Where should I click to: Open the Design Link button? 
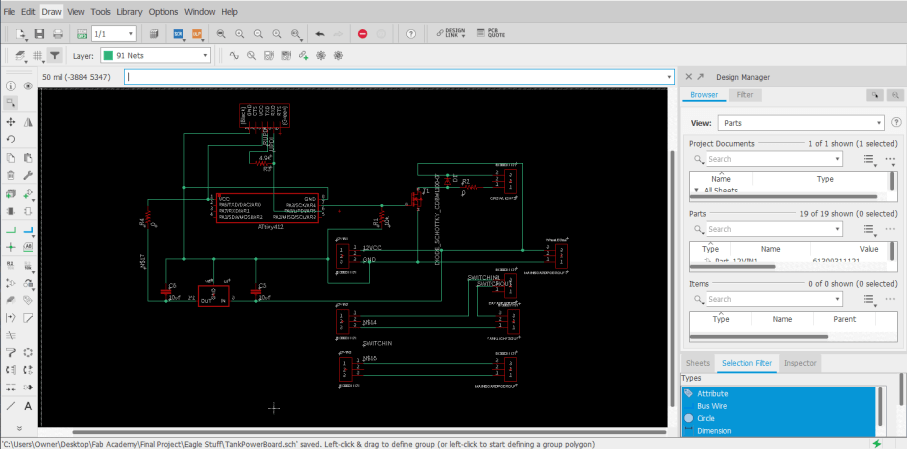[x=450, y=33]
